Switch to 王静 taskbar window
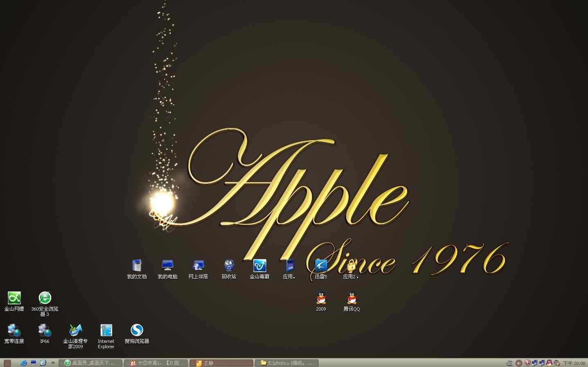Viewport: 588px width, 367px height. pos(221,363)
